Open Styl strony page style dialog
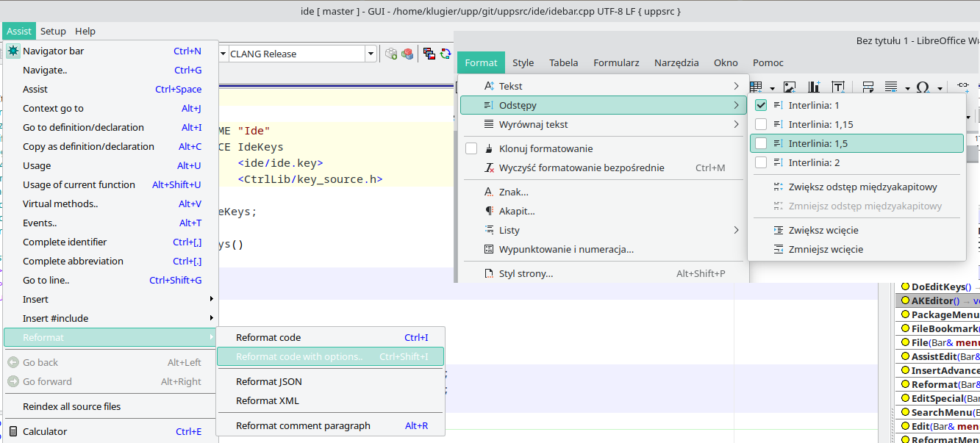This screenshot has height=443, width=980. 526,273
